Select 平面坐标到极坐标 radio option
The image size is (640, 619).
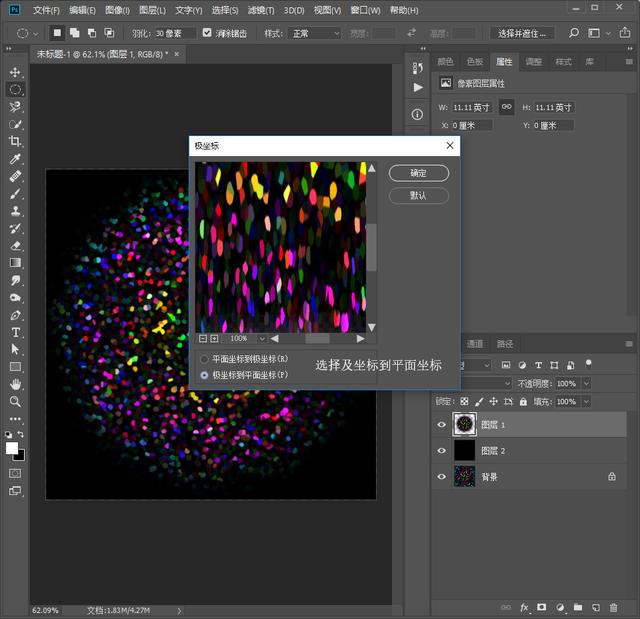[x=204, y=359]
